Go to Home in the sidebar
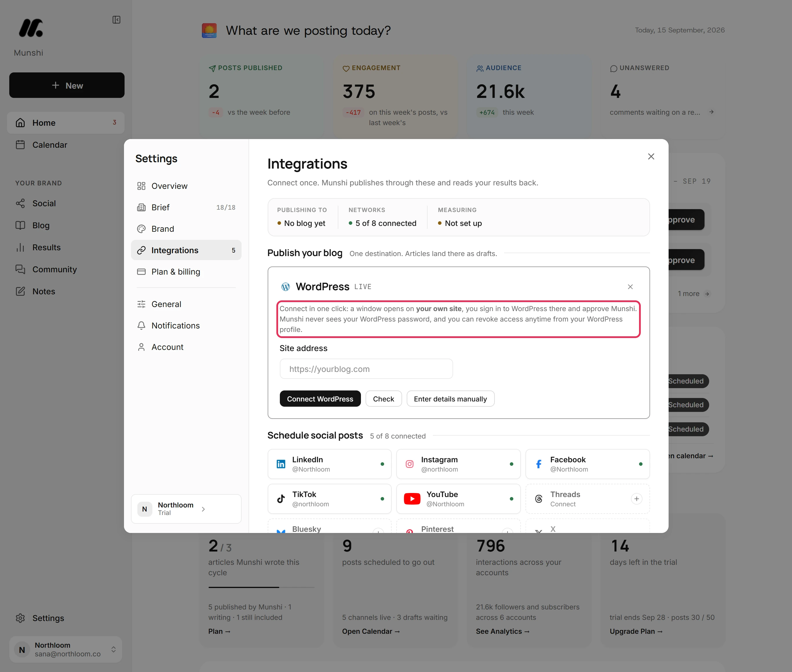 (65, 123)
